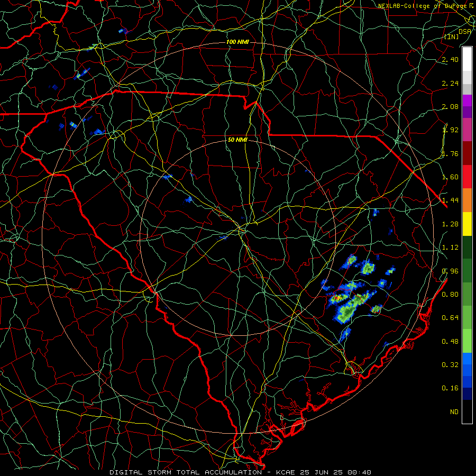Select the 1.76 legend value
476x476 pixels.
[450, 153]
